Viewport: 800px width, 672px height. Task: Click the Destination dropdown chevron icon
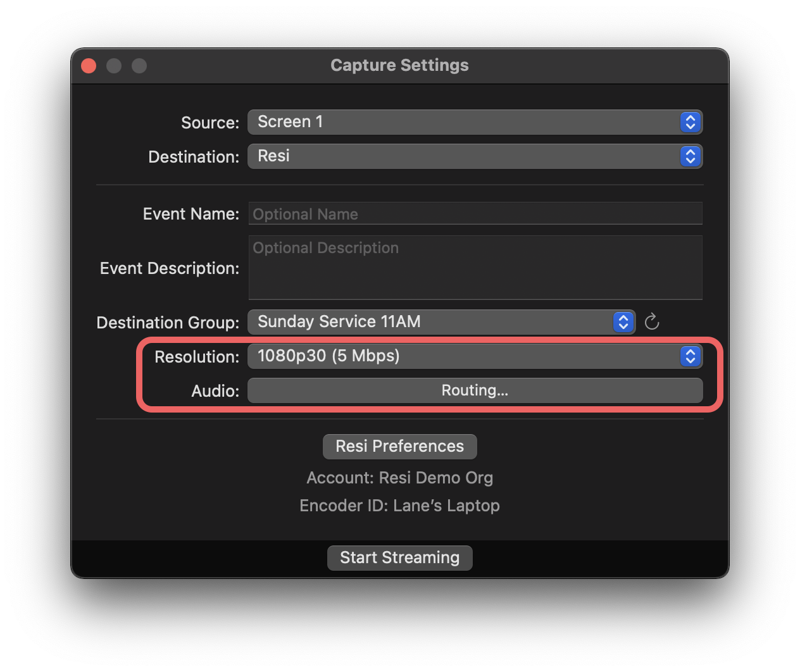pos(691,156)
